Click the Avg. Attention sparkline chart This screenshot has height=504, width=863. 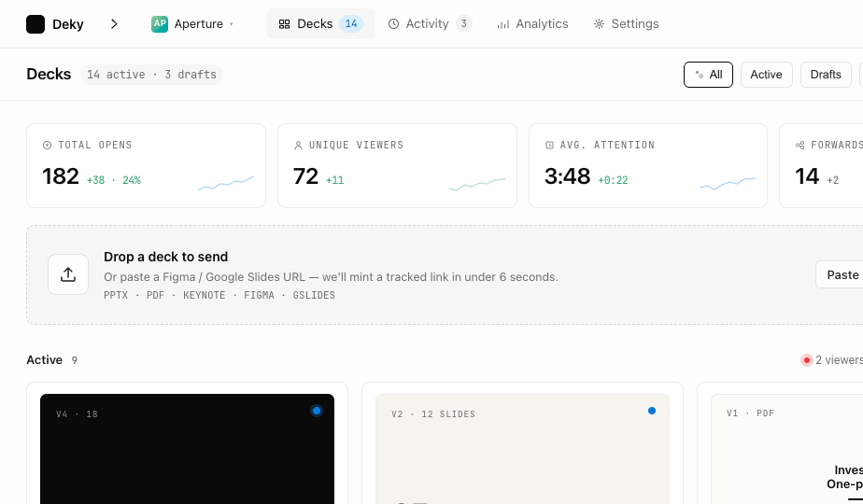click(x=728, y=183)
